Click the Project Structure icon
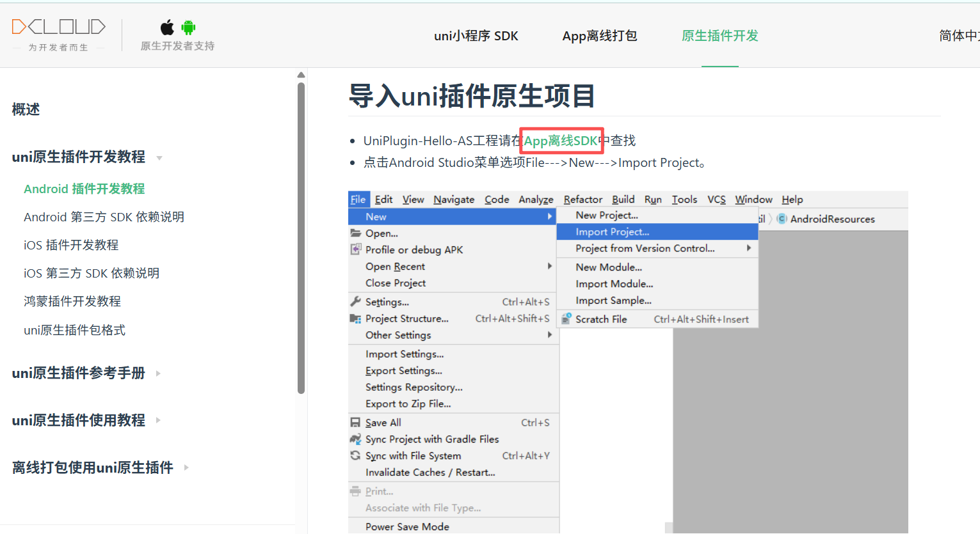The width and height of the screenshot is (980, 534). tap(355, 318)
